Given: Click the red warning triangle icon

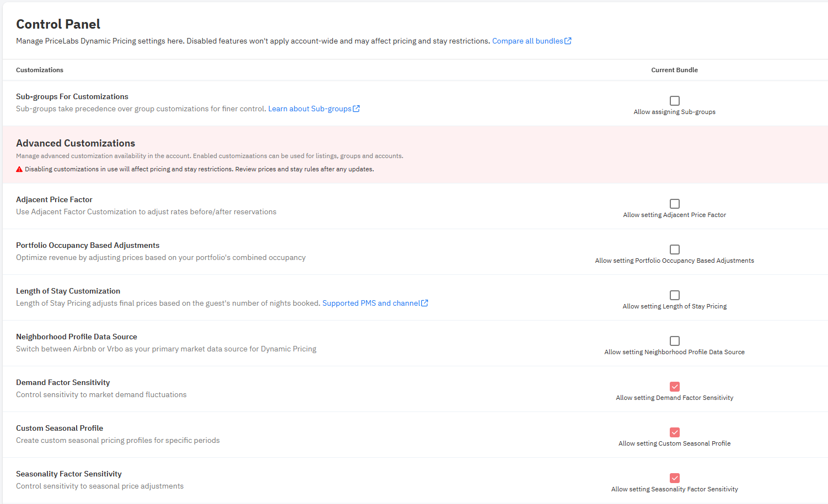Looking at the screenshot, I should (19, 169).
